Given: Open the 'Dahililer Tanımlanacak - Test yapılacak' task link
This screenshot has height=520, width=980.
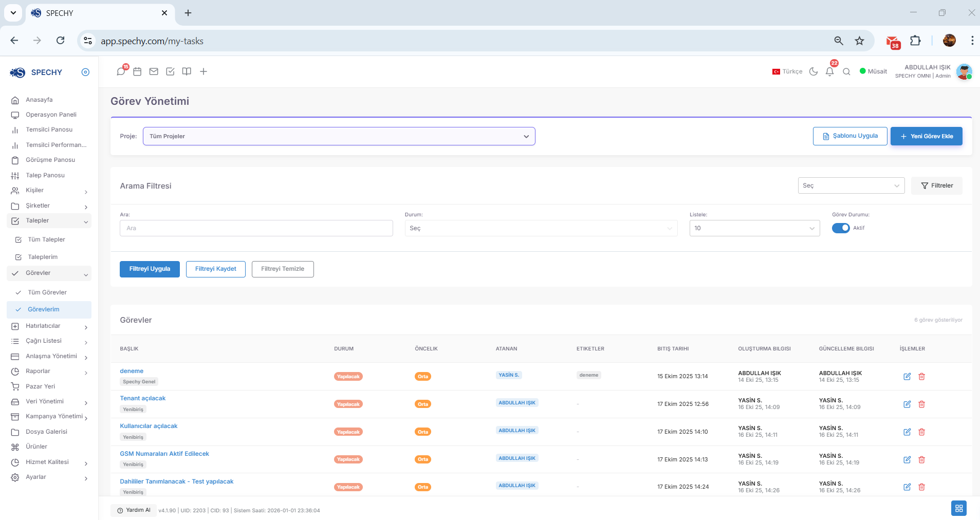Looking at the screenshot, I should [x=177, y=481].
